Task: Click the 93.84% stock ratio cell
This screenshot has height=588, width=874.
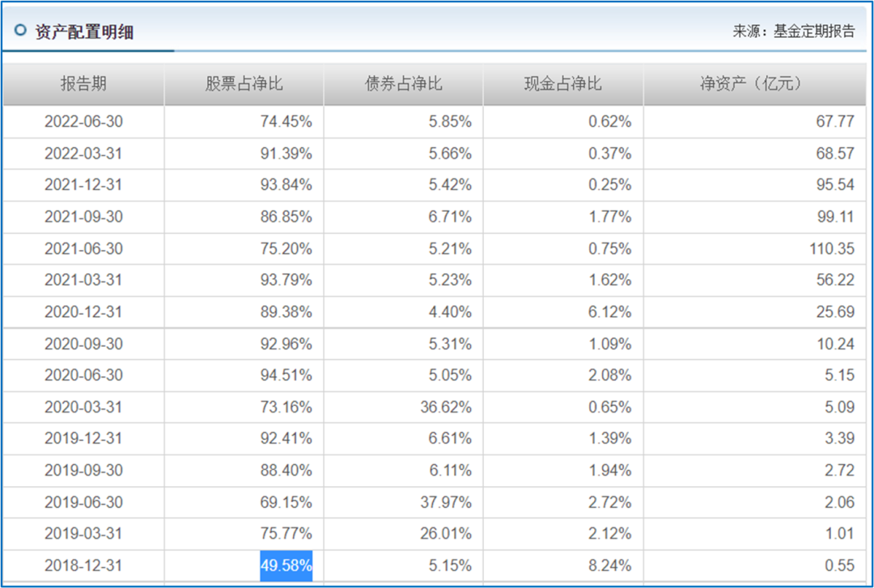Action: pos(286,185)
